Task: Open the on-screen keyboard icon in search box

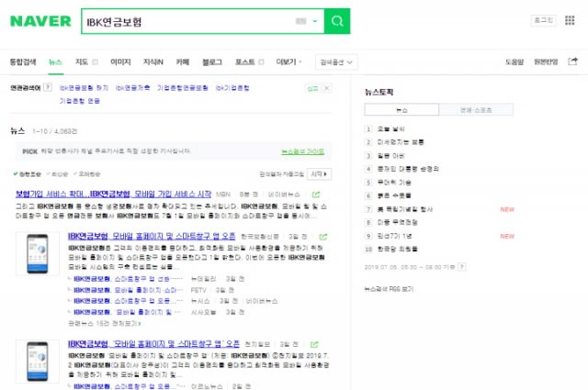Action: 300,21
